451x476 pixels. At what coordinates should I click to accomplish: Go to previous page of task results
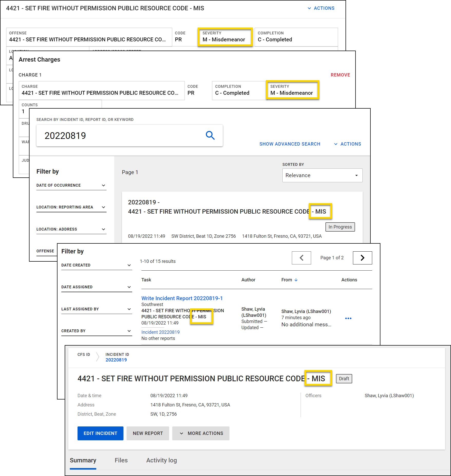pyautogui.click(x=301, y=258)
